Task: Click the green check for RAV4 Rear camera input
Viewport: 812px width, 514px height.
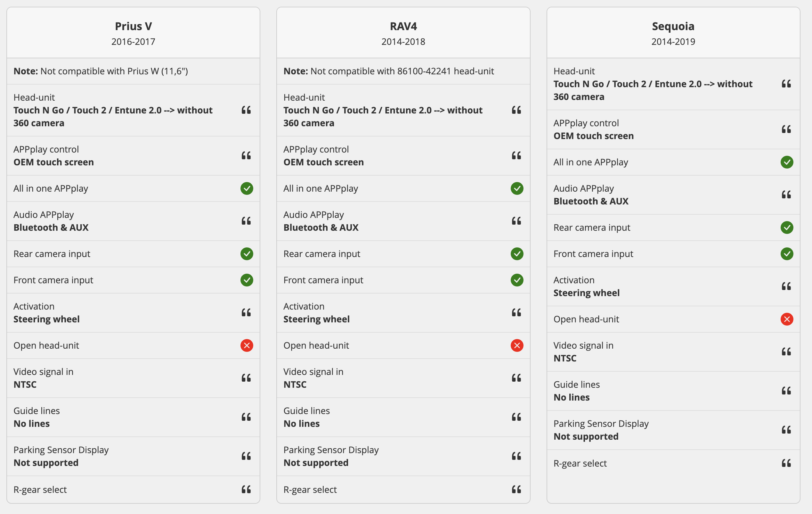Action: pos(517,254)
